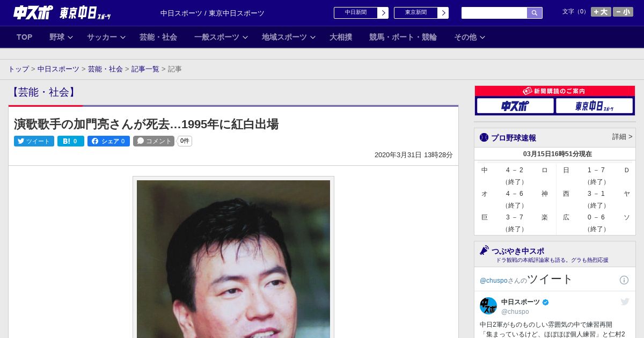Image resolution: width=644 pixels, height=338 pixels.
Task: Click the Twitter info icon
Action: (624, 280)
